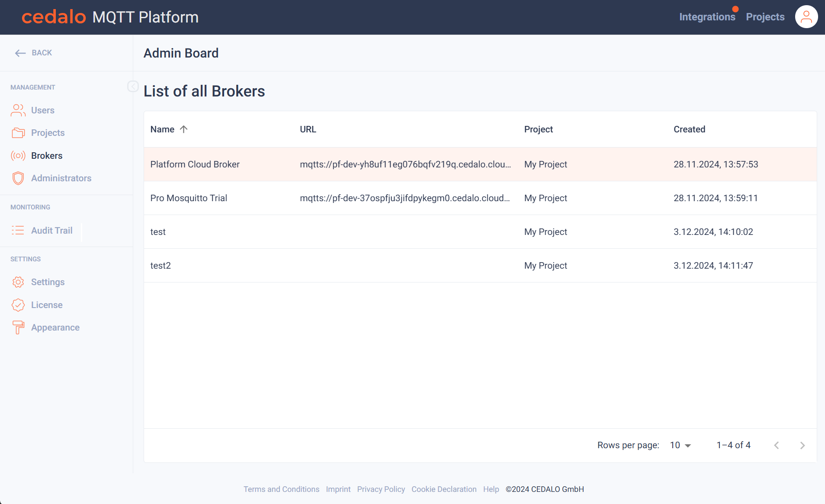825x504 pixels.
Task: Click My Project in Platform Cloud Broker row
Action: tap(546, 164)
